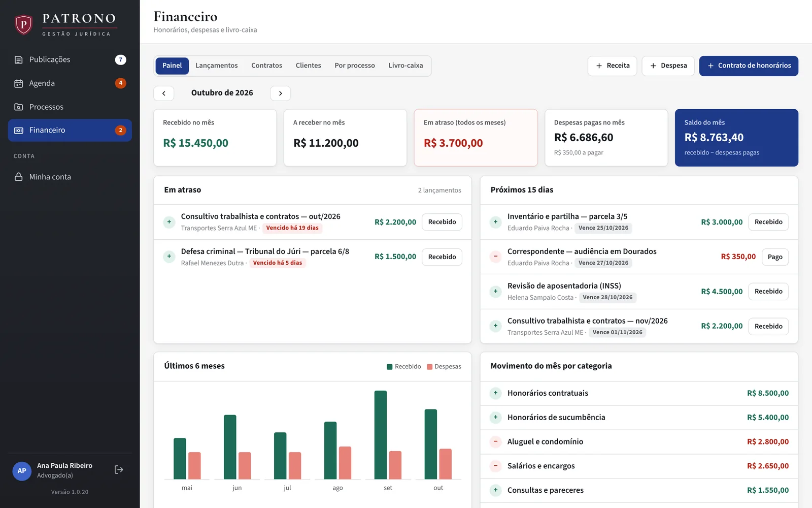
Task: Switch to the Lançamentos tab
Action: pos(217,66)
